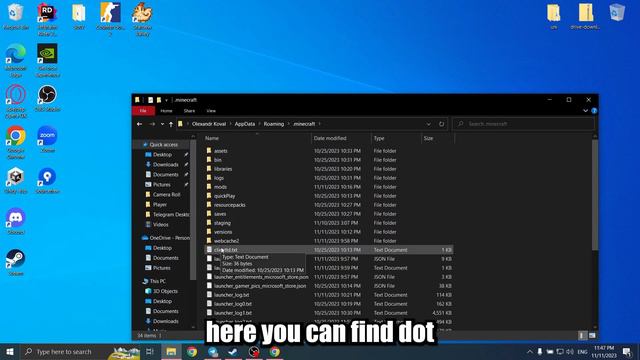Expand the ribbon with the chevron

click(585, 111)
